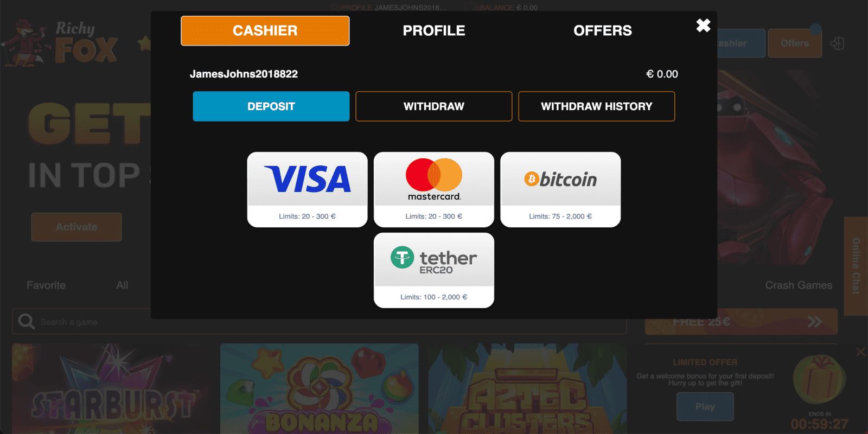This screenshot has width=868, height=434.
Task: Click the logout icon at top right
Action: [837, 43]
